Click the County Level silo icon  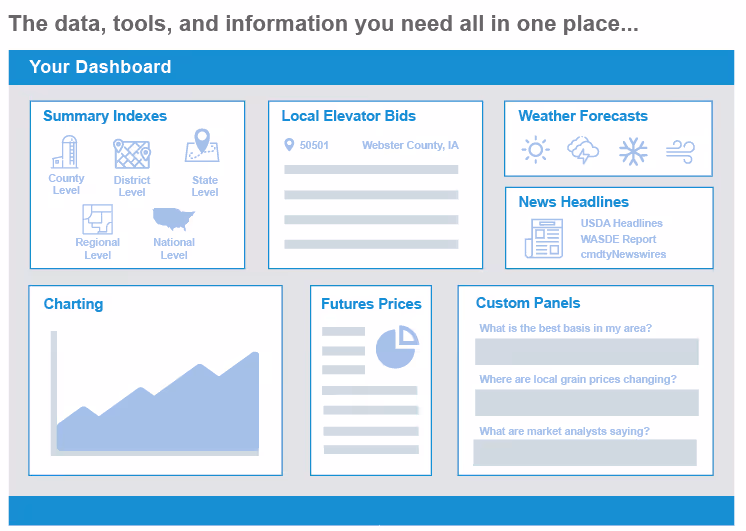[65, 152]
